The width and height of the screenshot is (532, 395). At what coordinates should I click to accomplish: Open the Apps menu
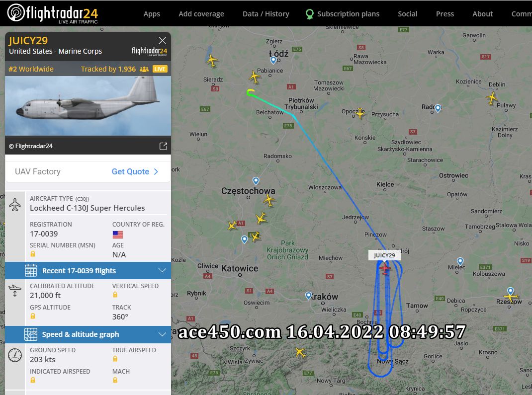[x=152, y=14]
